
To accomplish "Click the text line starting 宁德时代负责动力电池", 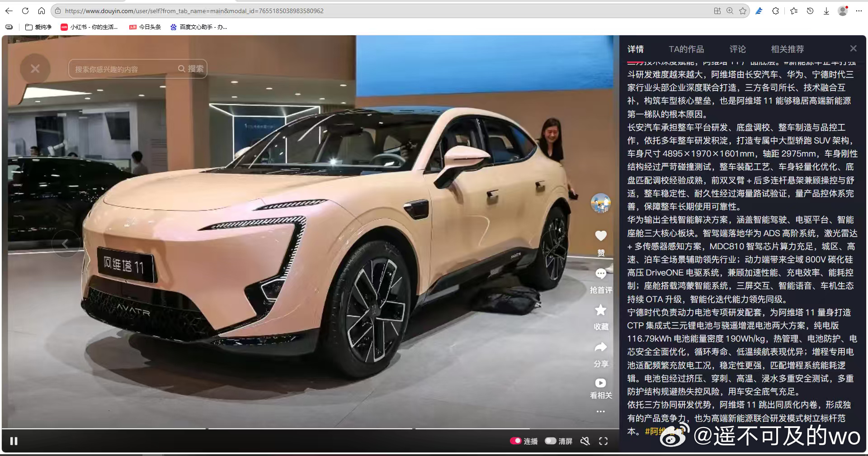I will click(739, 313).
